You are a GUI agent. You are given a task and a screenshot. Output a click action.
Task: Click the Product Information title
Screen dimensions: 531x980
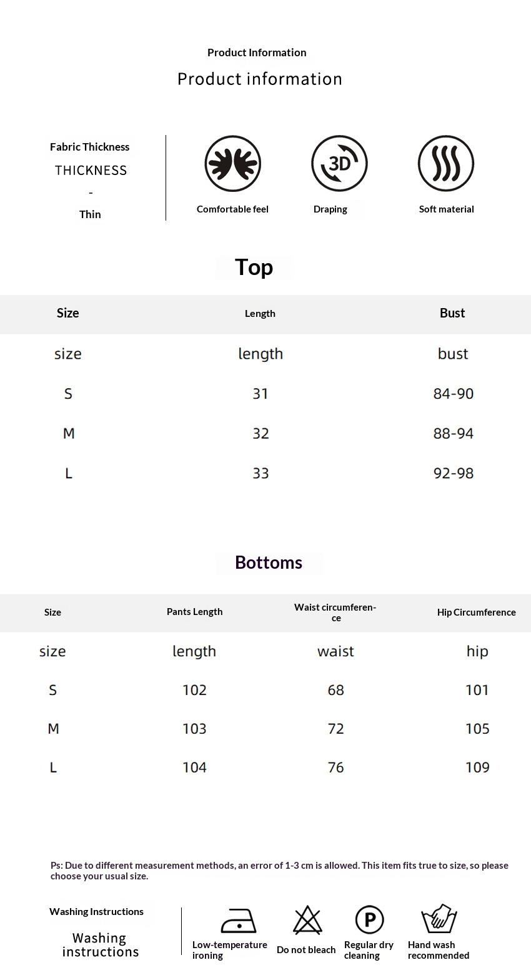click(257, 52)
